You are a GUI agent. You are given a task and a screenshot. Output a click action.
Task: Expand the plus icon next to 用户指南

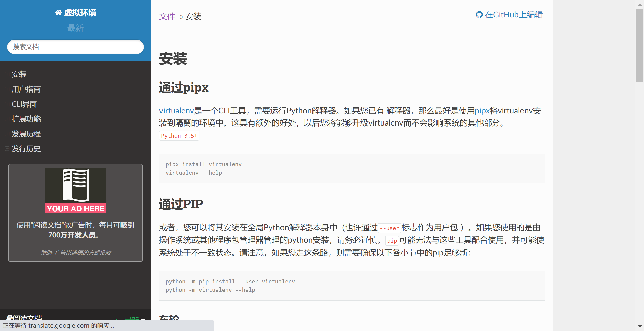tap(7, 89)
